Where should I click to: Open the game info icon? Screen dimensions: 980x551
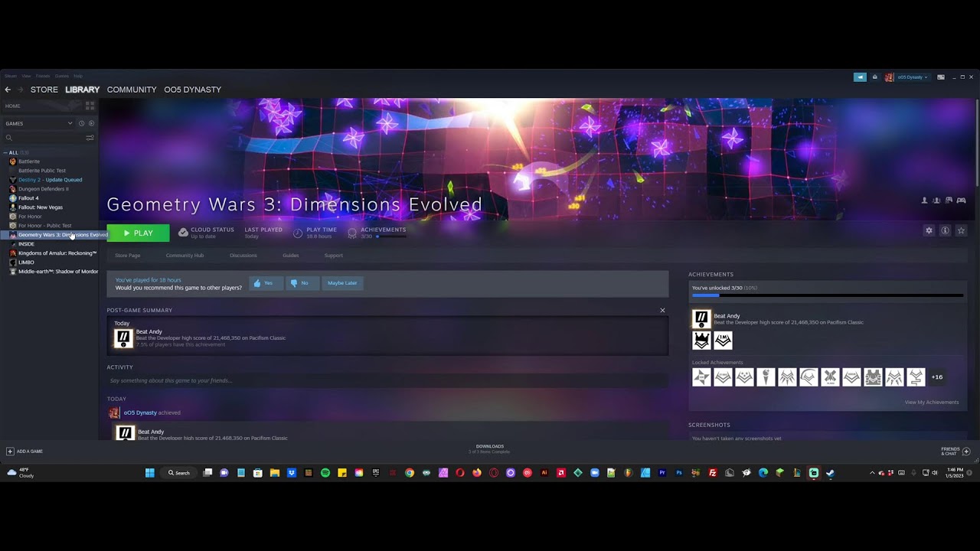[945, 230]
